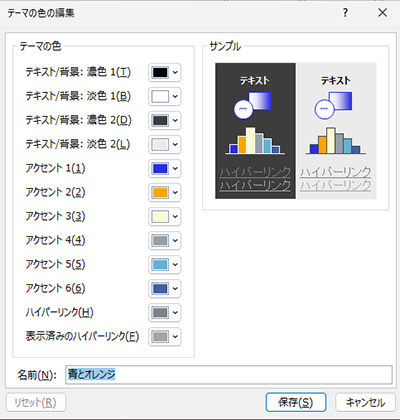
Task: Pick the blue アクセント 1 color swatch
Action: 160,168
